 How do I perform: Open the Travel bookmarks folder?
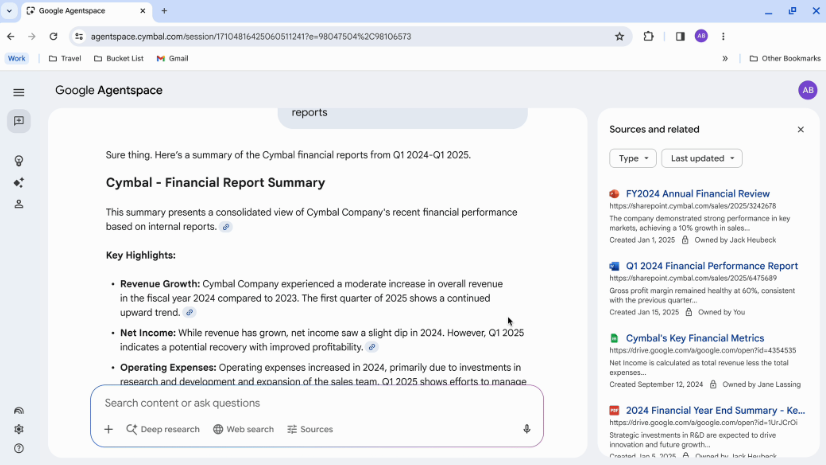pos(65,58)
